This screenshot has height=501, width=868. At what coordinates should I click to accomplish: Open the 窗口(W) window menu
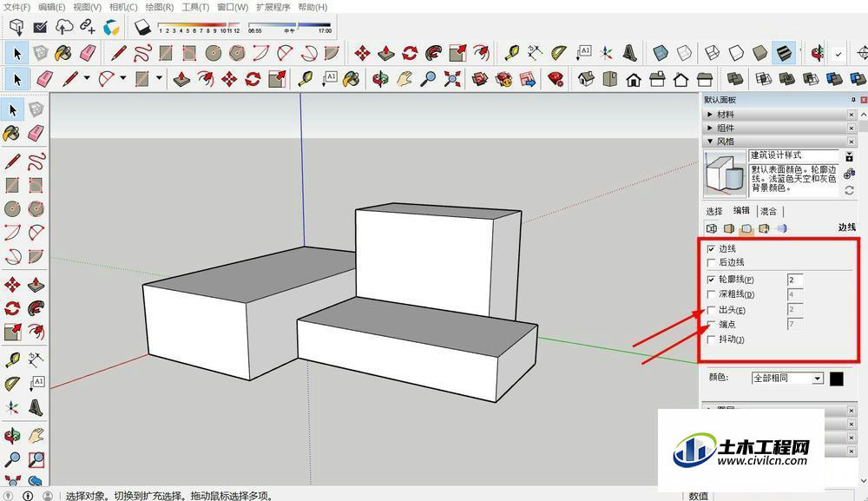233,7
